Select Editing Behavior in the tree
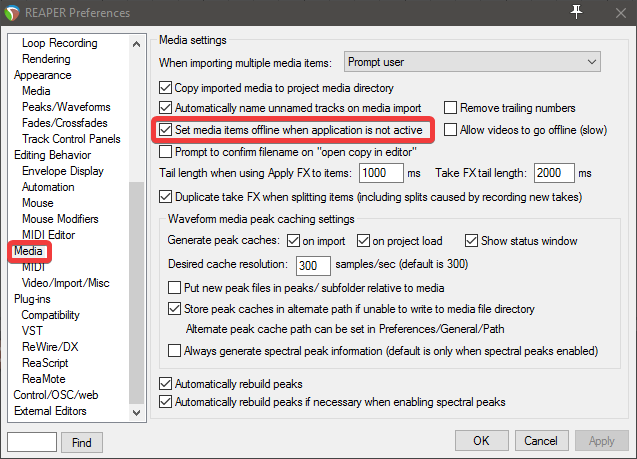The height and width of the screenshot is (459, 637). [52, 155]
